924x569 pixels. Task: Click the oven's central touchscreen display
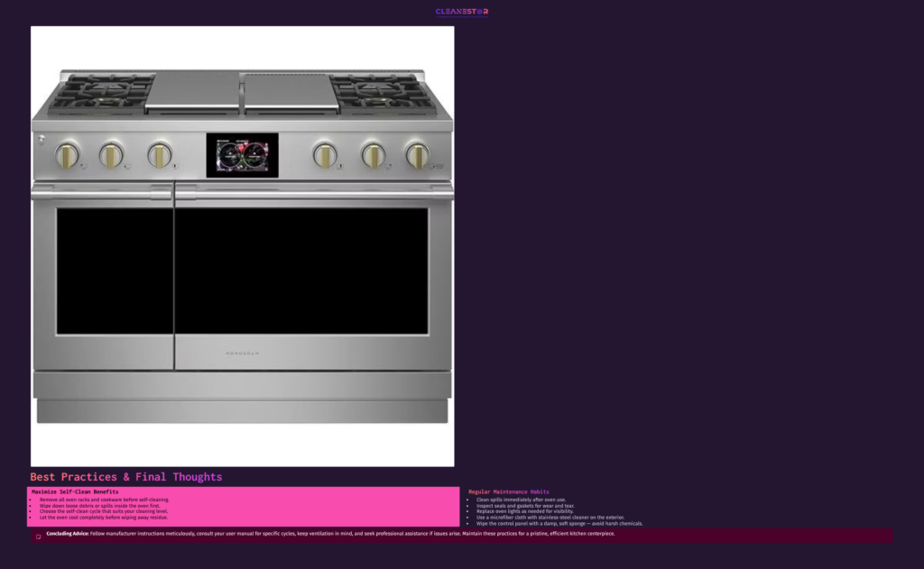(242, 155)
